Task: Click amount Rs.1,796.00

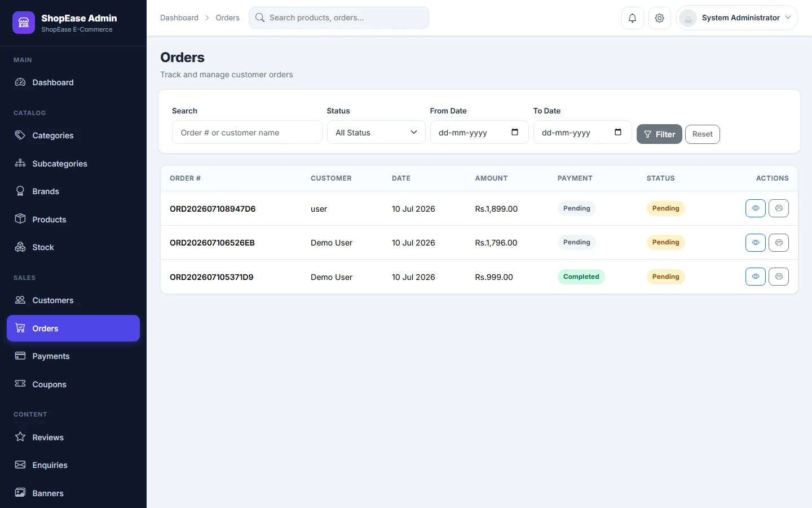Action: point(496,243)
